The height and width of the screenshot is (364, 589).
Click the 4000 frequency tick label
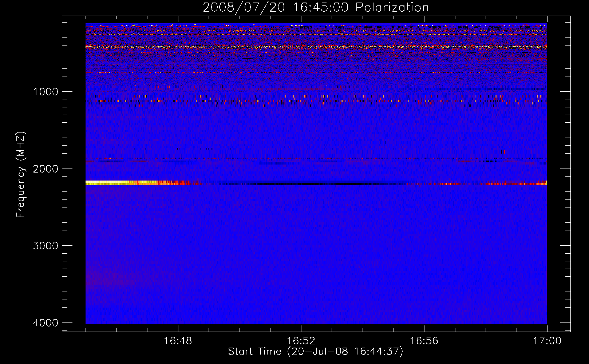pos(46,323)
